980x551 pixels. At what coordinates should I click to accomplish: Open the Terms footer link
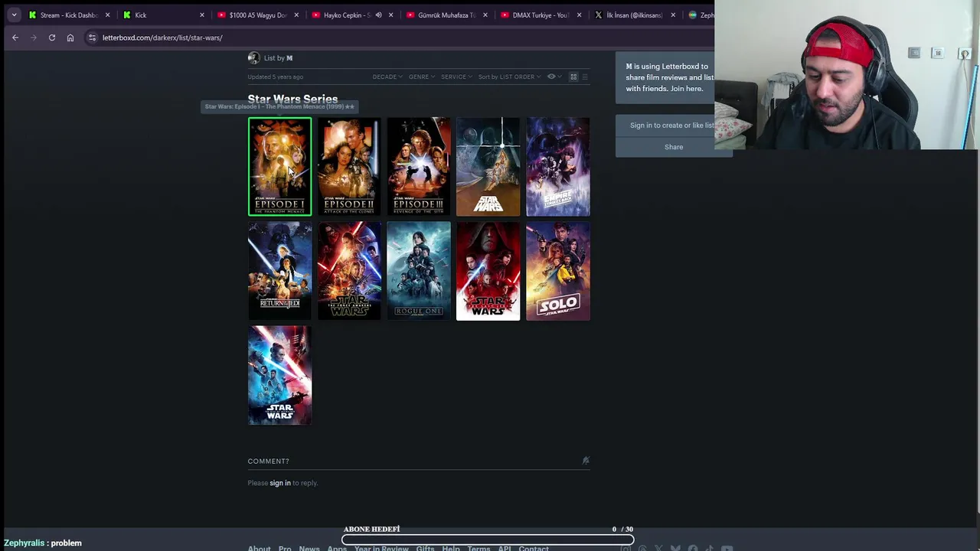(479, 548)
